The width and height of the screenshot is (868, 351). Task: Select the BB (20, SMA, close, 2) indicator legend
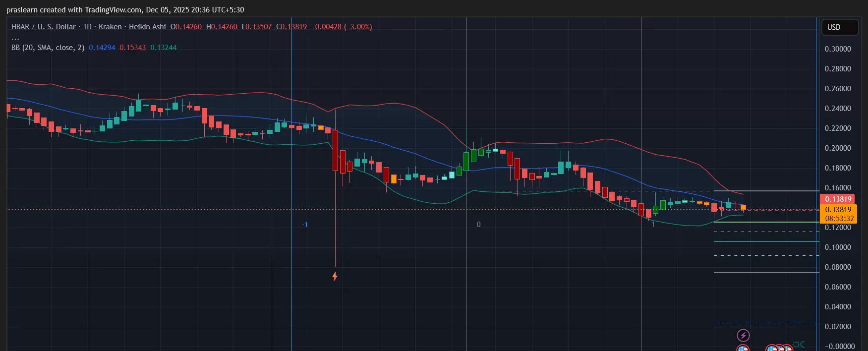coord(48,48)
